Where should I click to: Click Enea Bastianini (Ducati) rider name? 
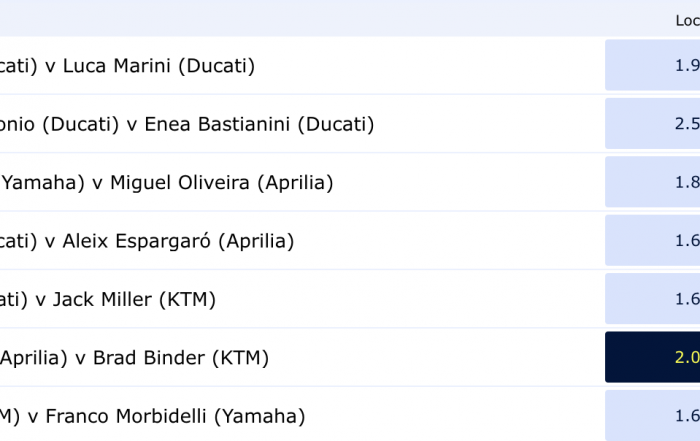(x=259, y=124)
